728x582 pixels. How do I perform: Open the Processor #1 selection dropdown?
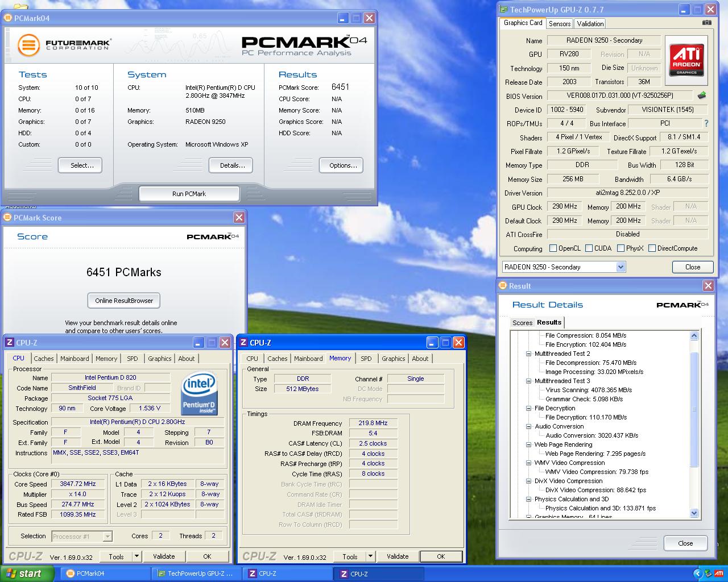[82, 536]
